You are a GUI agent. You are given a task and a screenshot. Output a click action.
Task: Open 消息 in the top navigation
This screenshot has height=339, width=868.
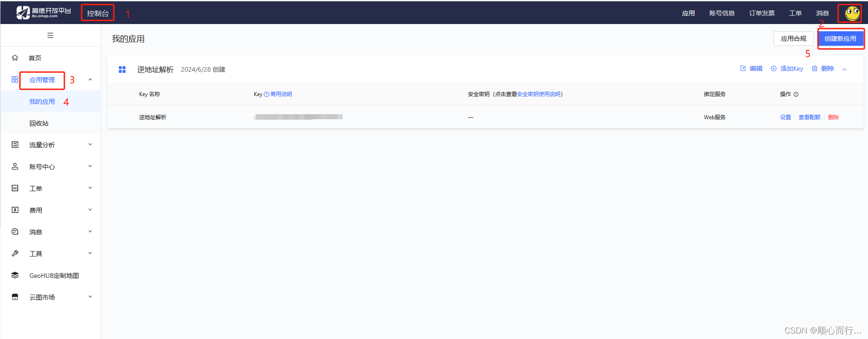pos(822,13)
